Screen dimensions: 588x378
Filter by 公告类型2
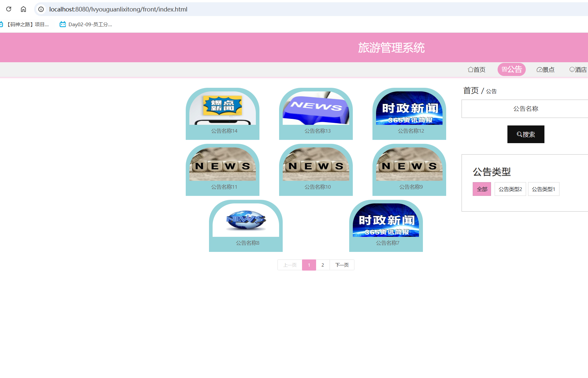[510, 189]
